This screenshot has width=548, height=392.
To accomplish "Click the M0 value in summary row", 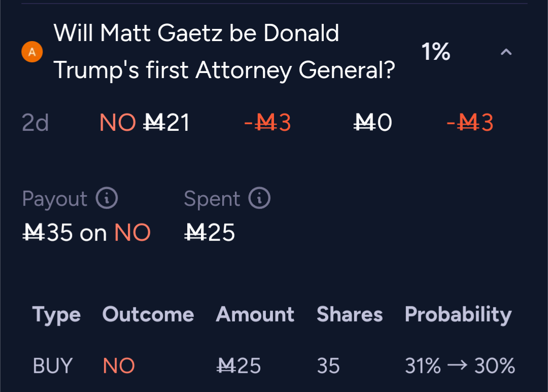I will [372, 123].
